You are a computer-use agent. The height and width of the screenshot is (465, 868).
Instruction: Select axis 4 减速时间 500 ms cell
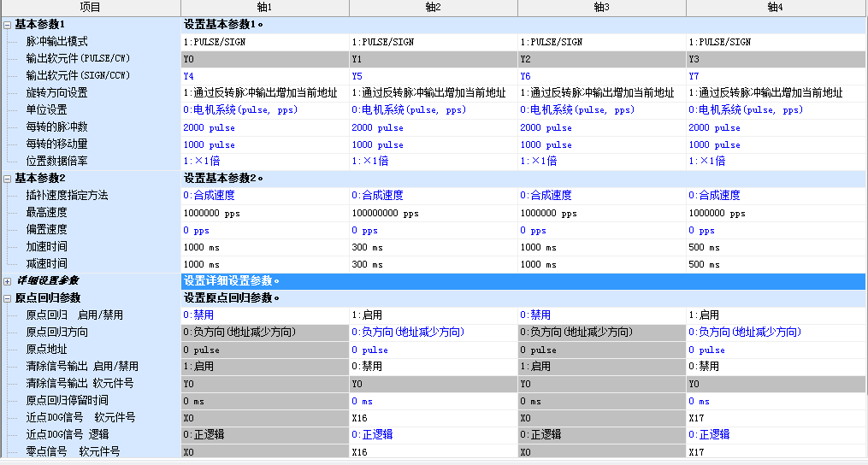(x=775, y=264)
